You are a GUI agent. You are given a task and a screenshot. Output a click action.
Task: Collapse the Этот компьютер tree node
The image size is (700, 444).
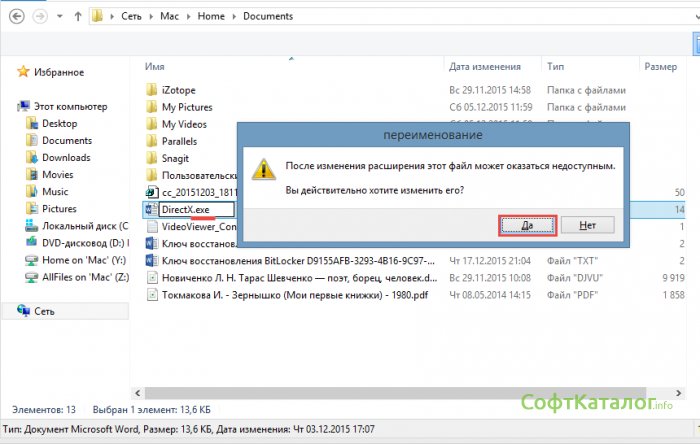(x=9, y=106)
